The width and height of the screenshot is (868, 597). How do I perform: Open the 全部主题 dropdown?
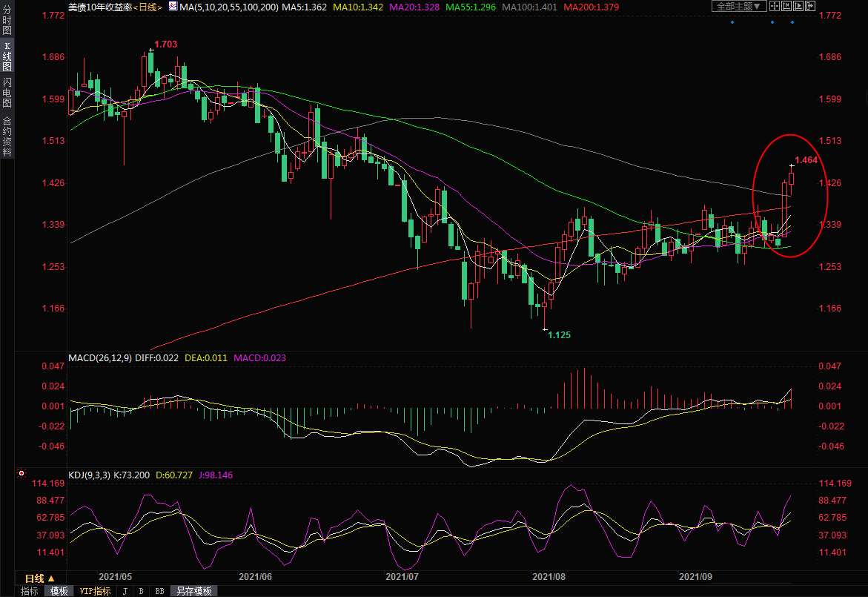click(738, 6)
